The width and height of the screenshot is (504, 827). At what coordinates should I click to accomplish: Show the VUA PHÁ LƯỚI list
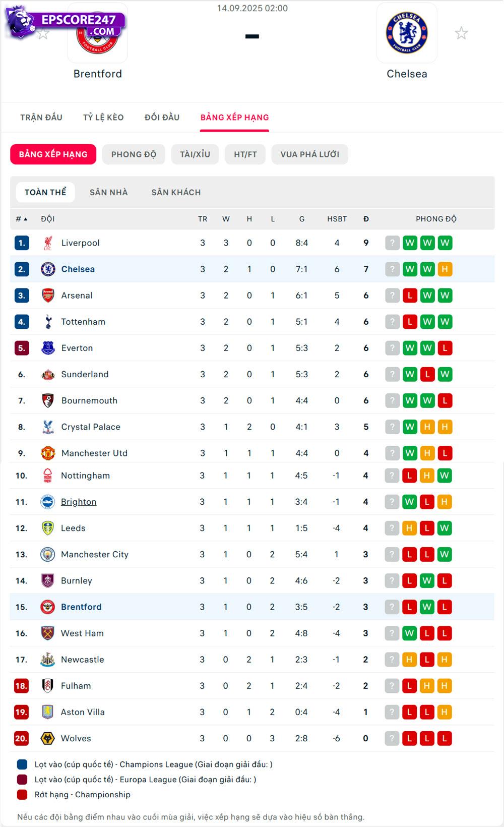coord(309,154)
